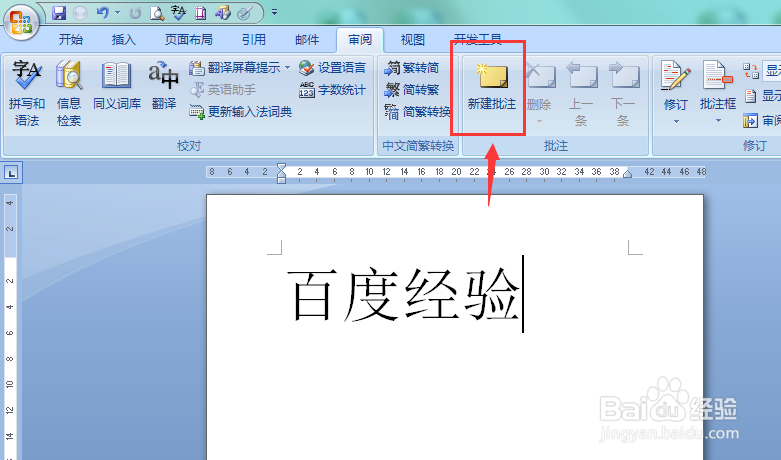
Task: Run 拼写和语法 check
Action: [x=27, y=93]
